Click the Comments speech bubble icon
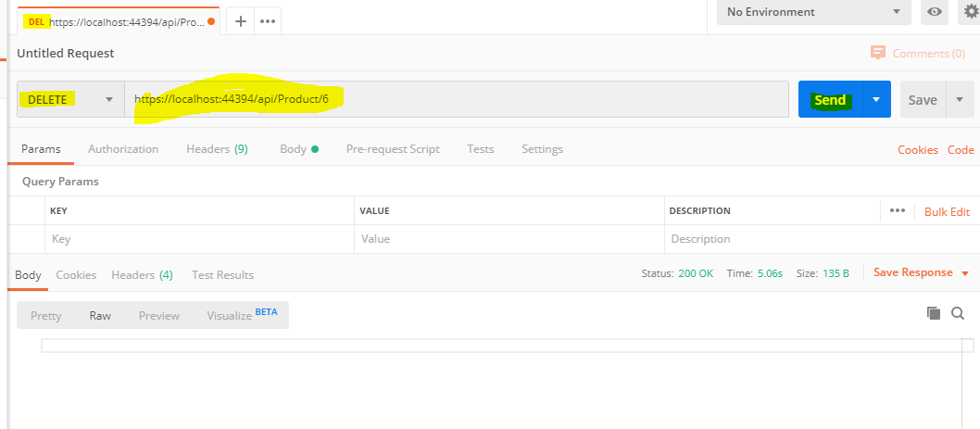The image size is (980, 429). point(877,53)
